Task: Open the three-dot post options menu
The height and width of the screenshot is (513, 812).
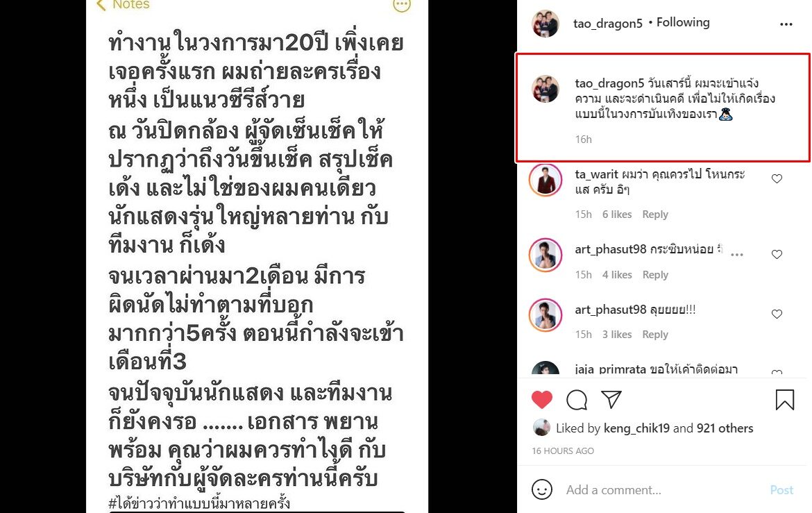Action: click(786, 24)
